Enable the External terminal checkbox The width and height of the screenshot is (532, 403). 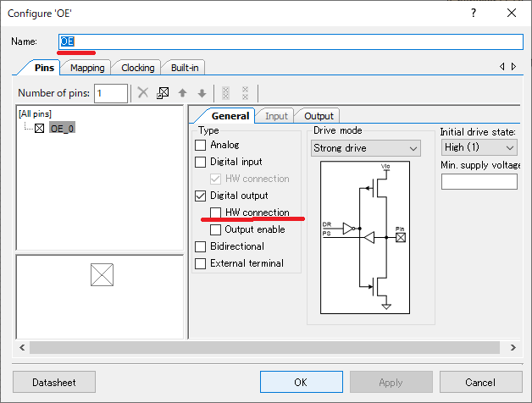click(200, 263)
